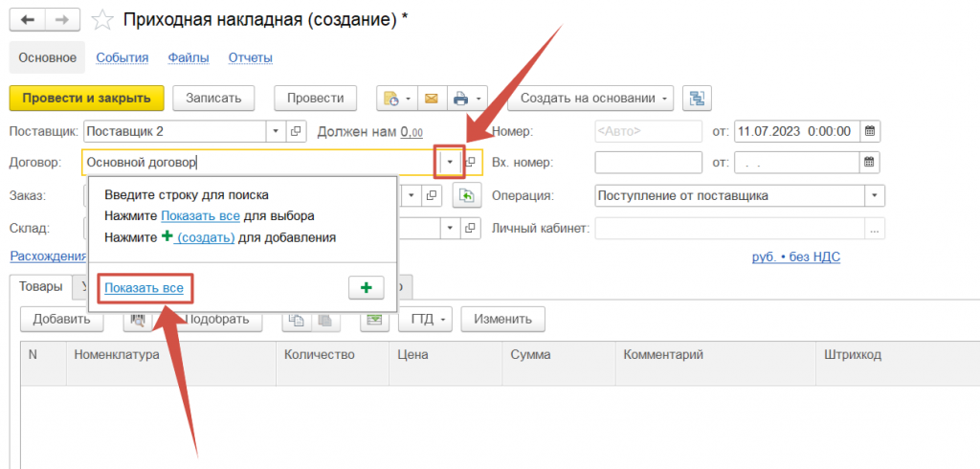Switch to the События tab
This screenshot has height=469, width=980.
point(122,57)
